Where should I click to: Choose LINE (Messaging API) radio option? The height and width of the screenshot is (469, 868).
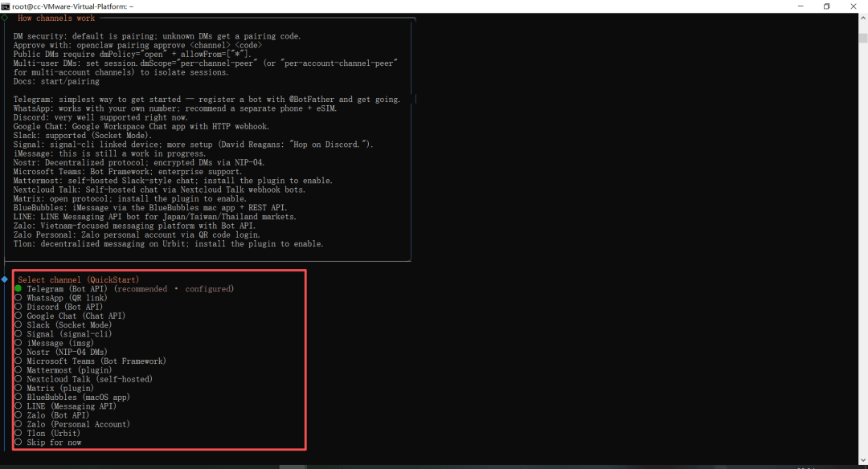[65, 406]
